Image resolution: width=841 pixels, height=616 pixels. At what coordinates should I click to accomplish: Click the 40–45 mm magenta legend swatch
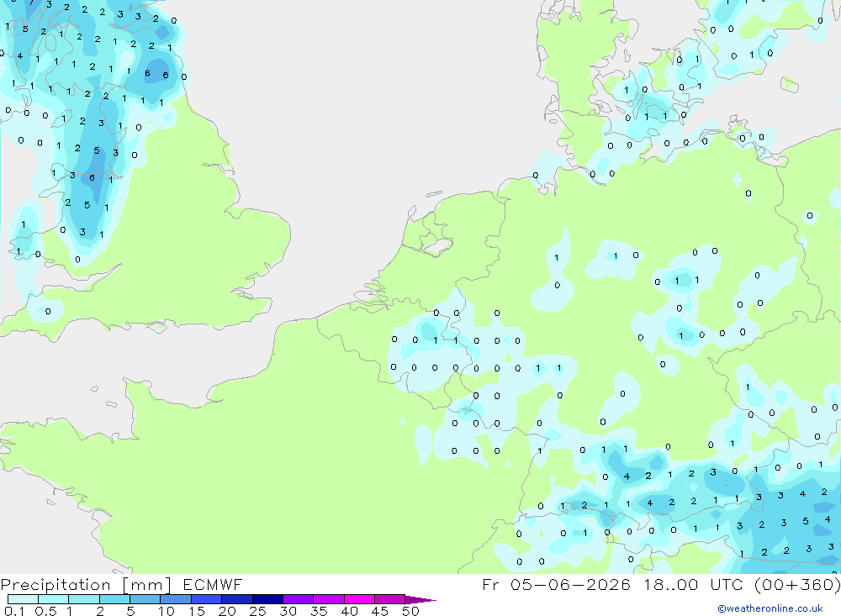point(359,599)
